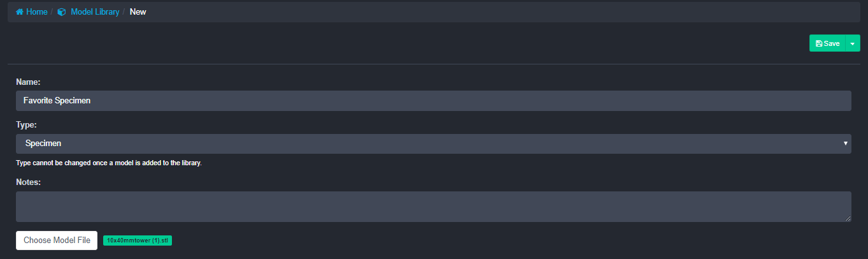Click the 'Type cannot be changed' hint text
868x259 pixels.
(x=109, y=163)
